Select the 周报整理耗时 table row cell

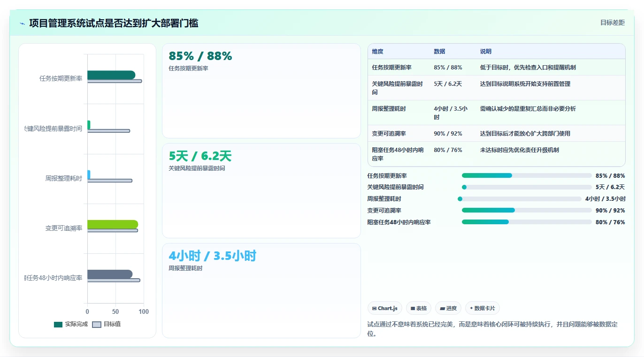(399, 113)
